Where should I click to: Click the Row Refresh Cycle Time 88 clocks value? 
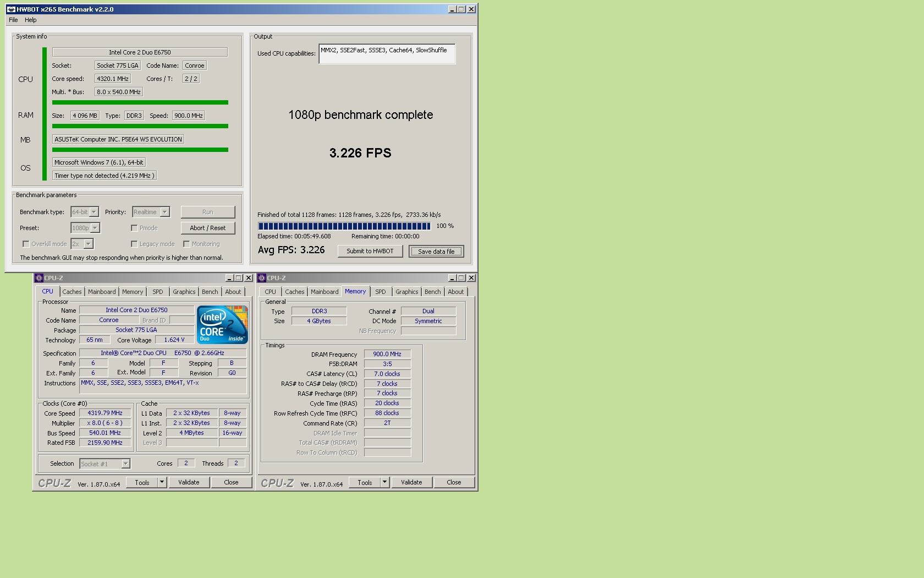coord(387,413)
